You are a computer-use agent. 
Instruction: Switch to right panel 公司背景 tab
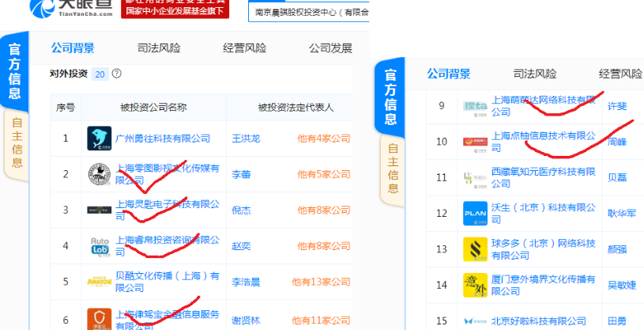(449, 74)
